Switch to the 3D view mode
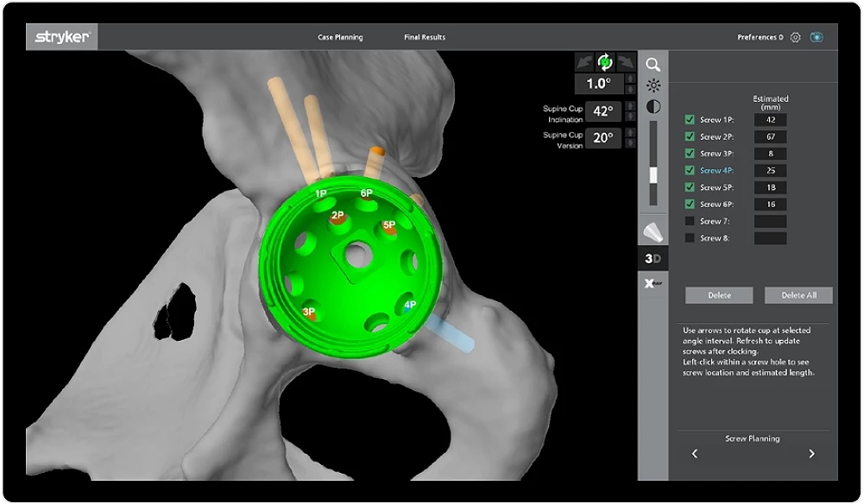The width and height of the screenshot is (864, 504). pos(653,259)
